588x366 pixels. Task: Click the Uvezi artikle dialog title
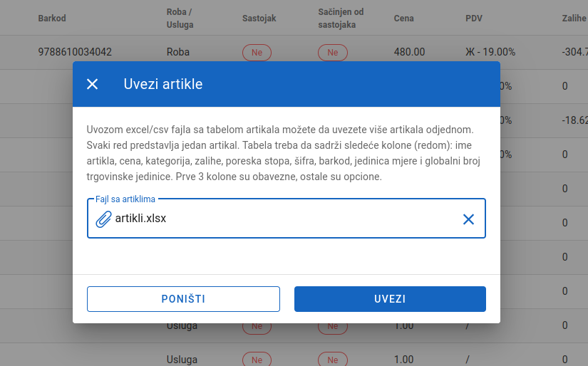[163, 84]
